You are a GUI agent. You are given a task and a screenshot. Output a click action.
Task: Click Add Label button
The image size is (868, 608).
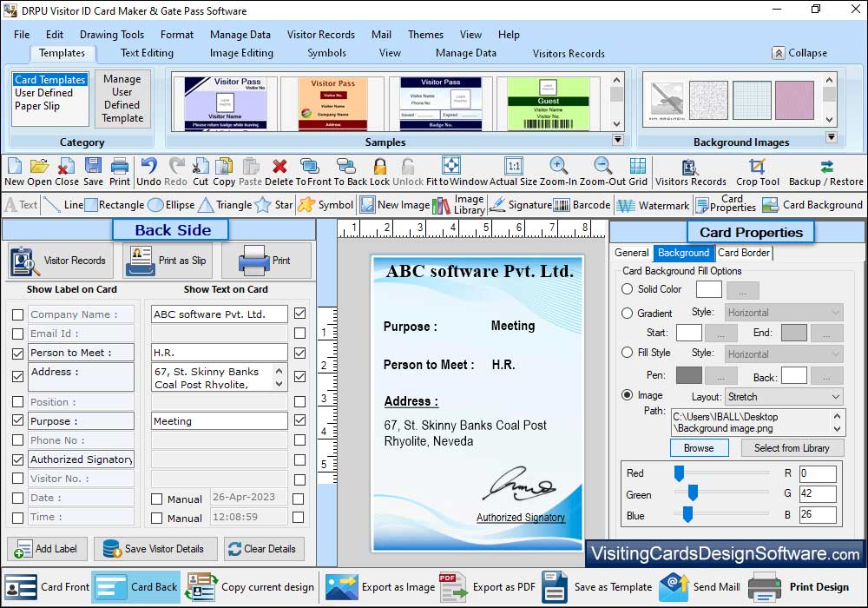[47, 549]
